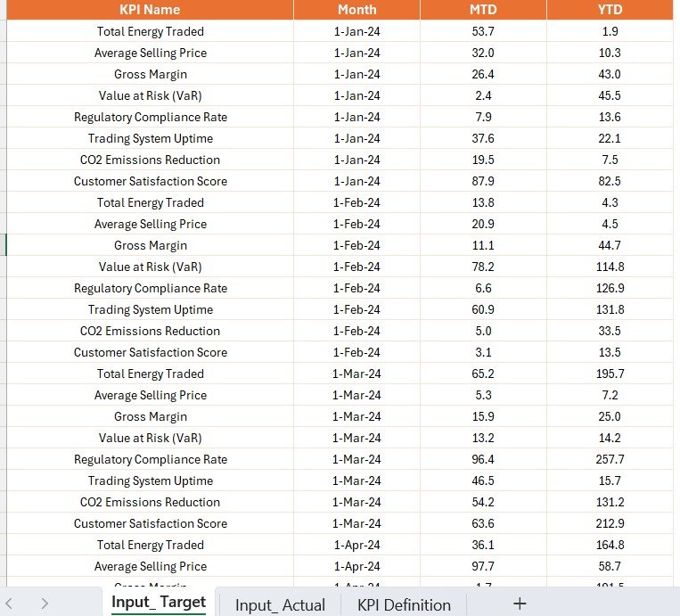Click the YTD cell containing 131.8

[610, 309]
